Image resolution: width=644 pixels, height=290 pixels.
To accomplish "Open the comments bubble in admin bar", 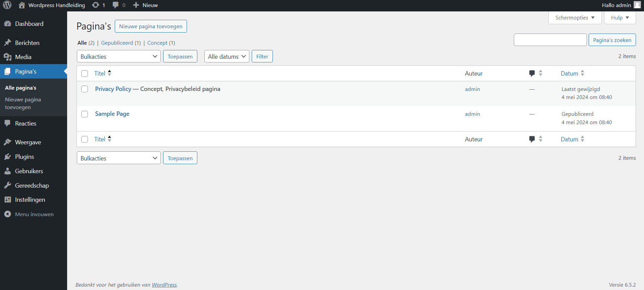I will coord(116,5).
